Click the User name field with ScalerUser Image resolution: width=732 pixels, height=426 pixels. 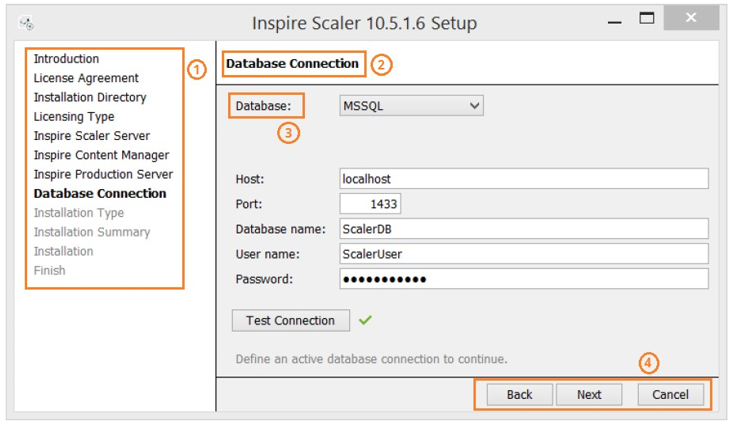pyautogui.click(x=524, y=254)
